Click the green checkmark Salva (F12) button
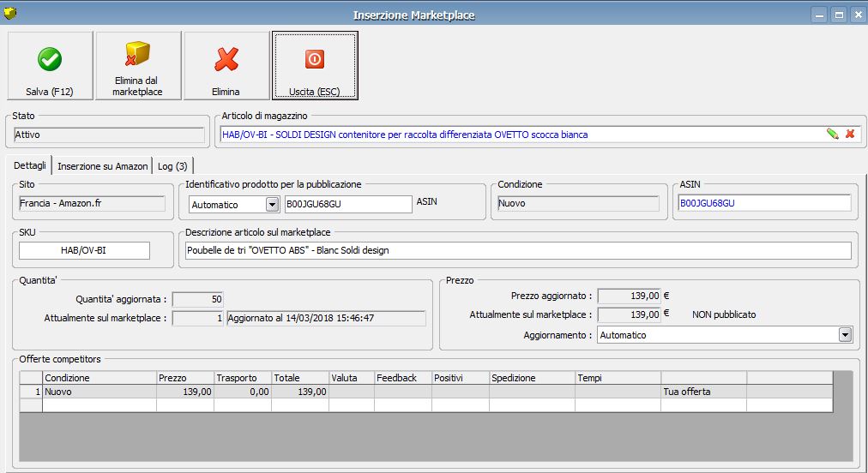The width and height of the screenshot is (868, 473). pos(50,65)
